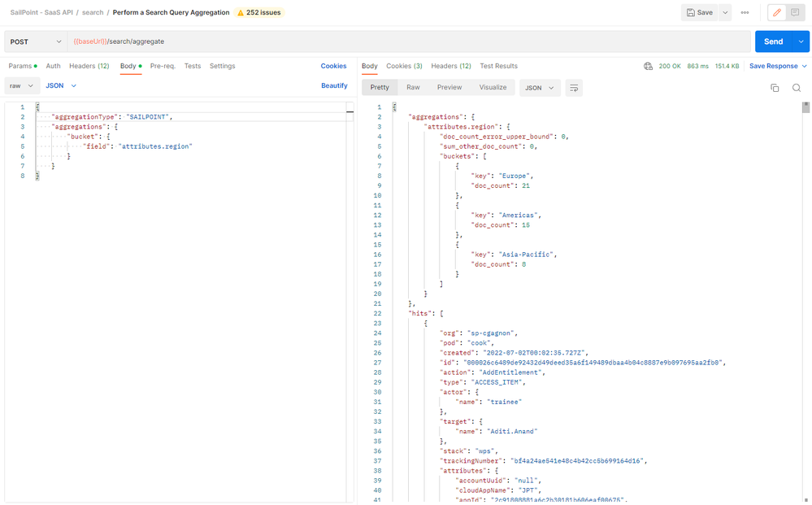Open the comments panel icon
The image size is (812, 505).
point(794,12)
